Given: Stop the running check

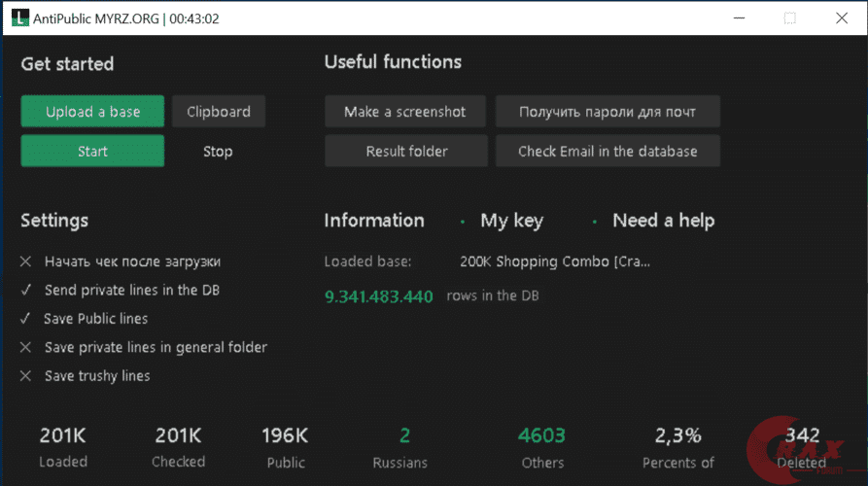Looking at the screenshot, I should pyautogui.click(x=218, y=151).
